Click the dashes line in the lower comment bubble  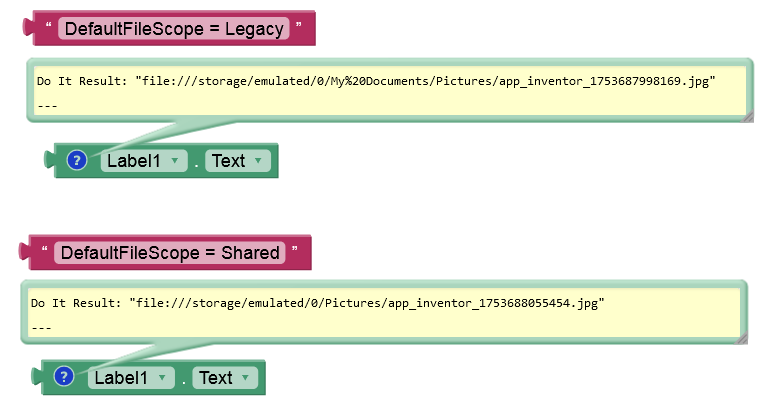[x=41, y=327]
